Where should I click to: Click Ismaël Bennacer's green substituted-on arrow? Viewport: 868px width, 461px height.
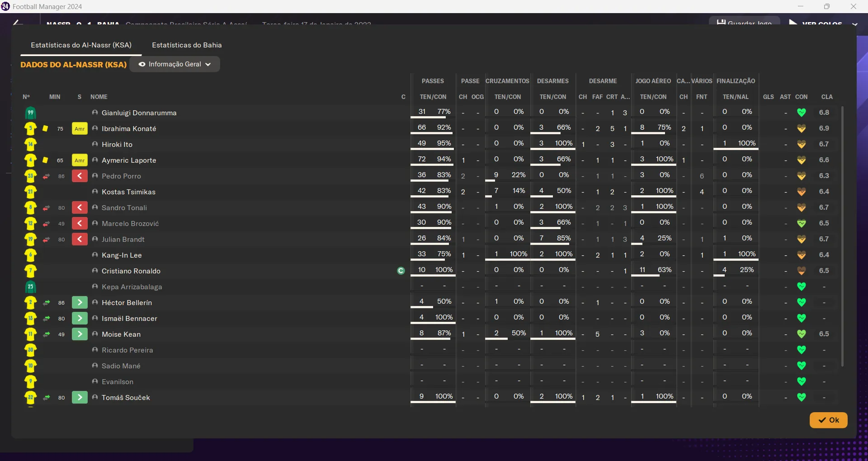pyautogui.click(x=80, y=319)
